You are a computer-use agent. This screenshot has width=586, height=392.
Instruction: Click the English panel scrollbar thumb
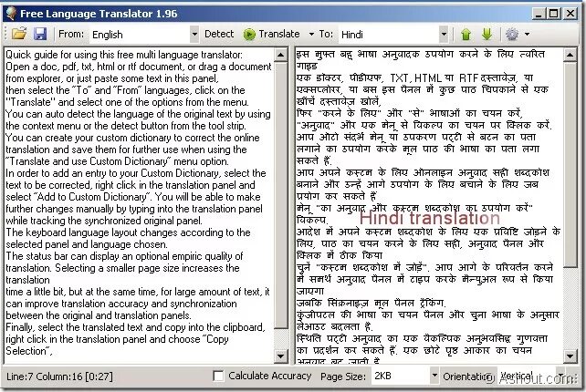[280, 195]
